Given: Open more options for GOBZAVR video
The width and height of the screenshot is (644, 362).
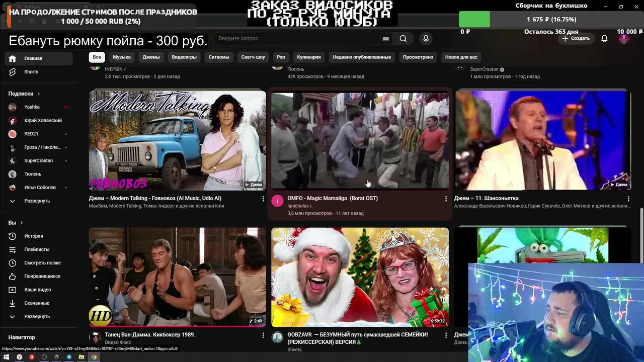Looking at the screenshot, I should pos(445,335).
